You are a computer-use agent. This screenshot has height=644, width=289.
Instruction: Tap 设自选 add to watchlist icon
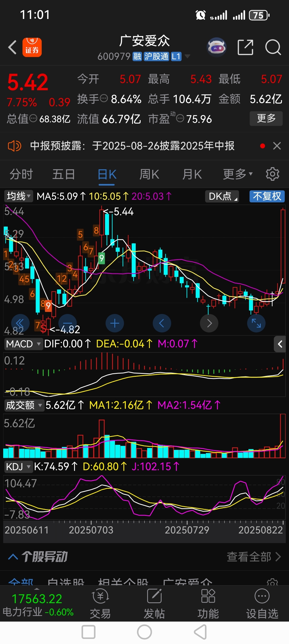point(262,604)
